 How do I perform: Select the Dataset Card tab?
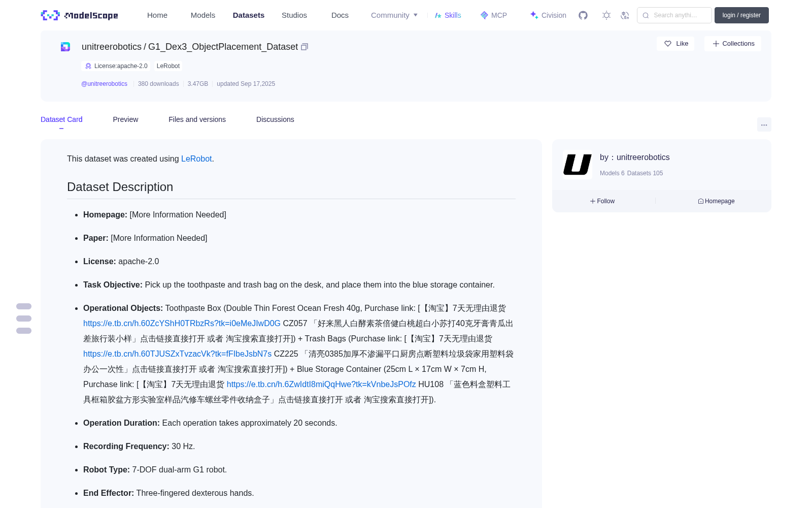[x=61, y=119]
